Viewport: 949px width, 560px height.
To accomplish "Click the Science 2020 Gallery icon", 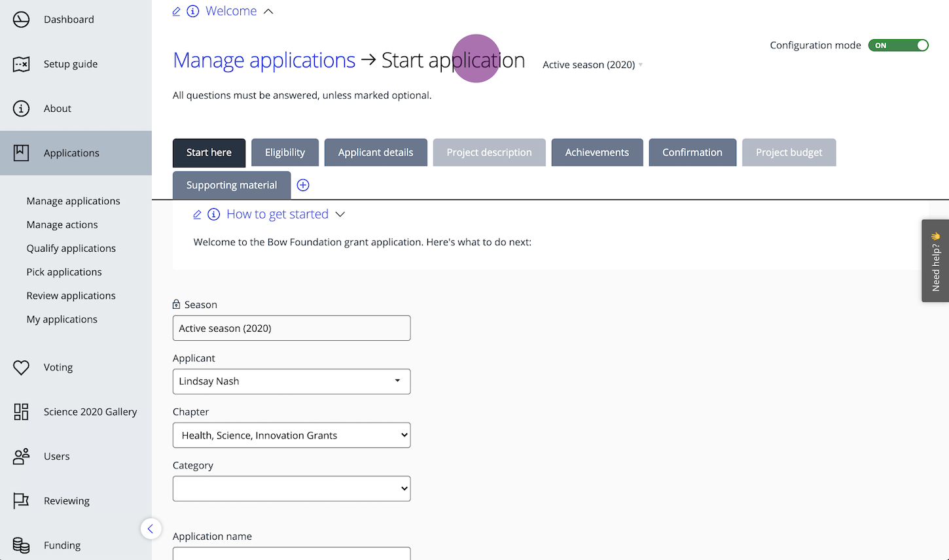I will [21, 412].
